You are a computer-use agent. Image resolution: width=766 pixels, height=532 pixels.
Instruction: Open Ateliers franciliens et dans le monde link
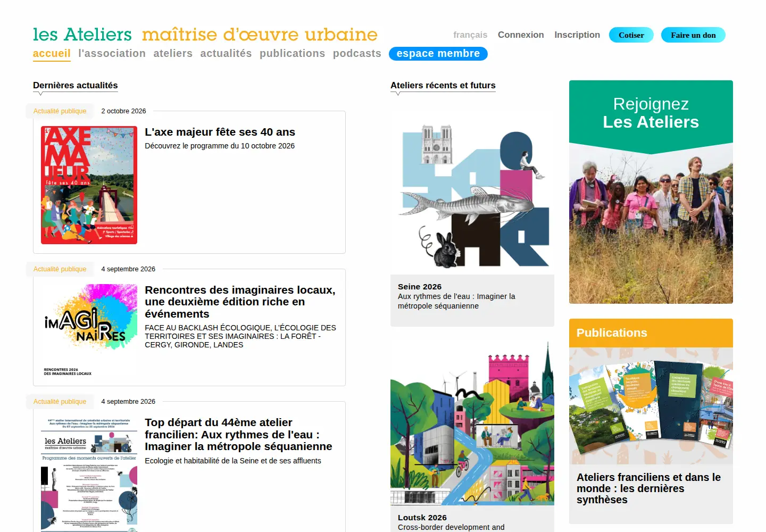[x=648, y=488]
